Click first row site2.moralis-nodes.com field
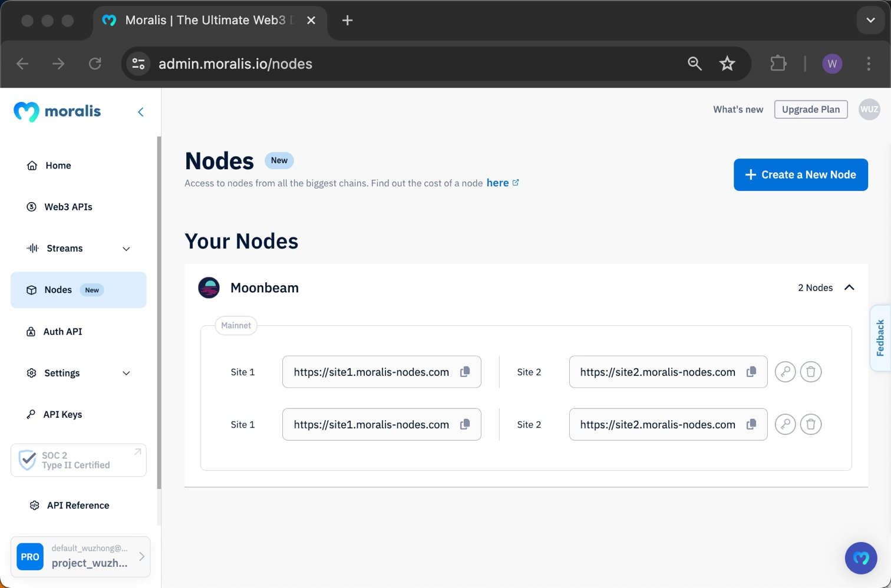This screenshot has height=588, width=891. [668, 372]
